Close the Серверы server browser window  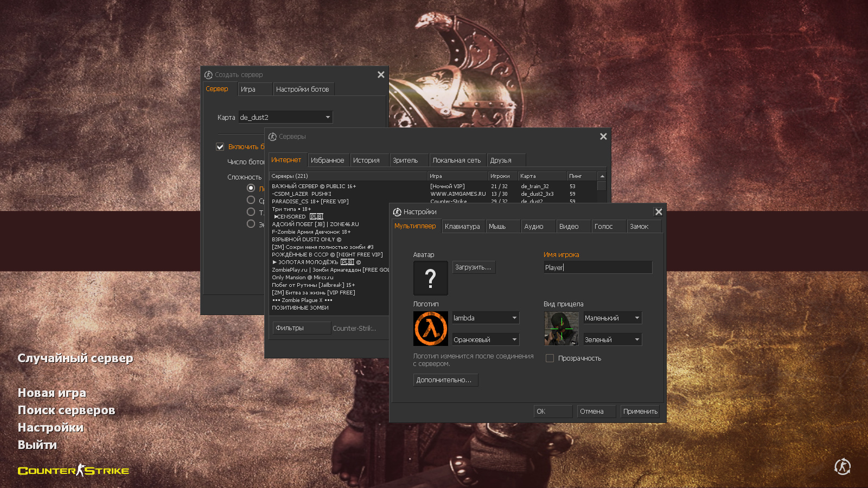[603, 137]
